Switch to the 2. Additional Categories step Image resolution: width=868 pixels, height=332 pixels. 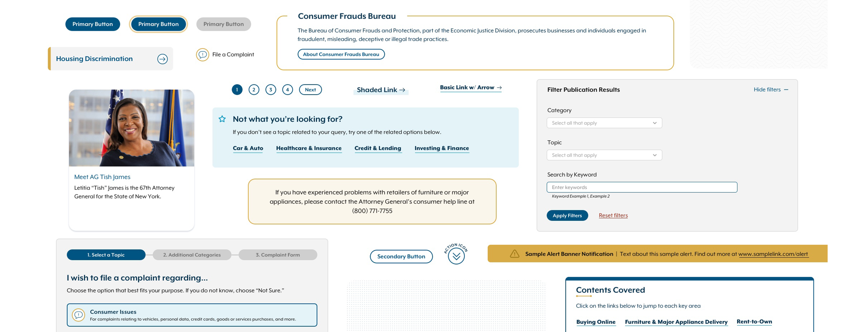[192, 255]
